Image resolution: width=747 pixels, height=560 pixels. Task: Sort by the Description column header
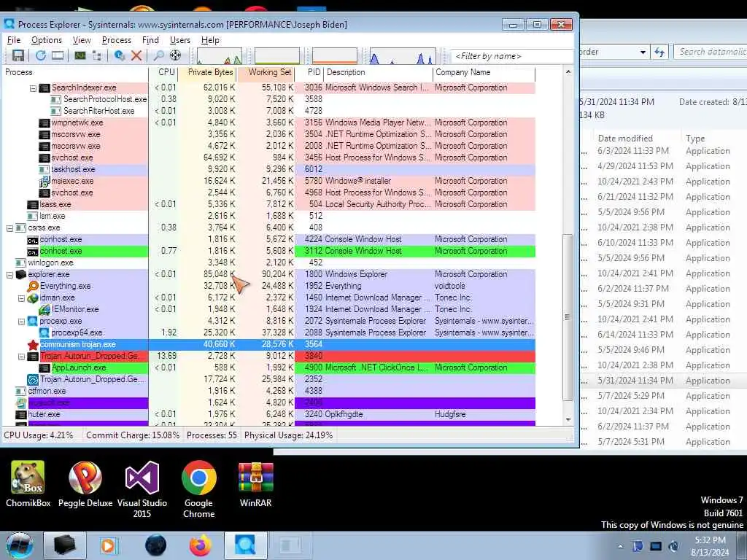379,72
